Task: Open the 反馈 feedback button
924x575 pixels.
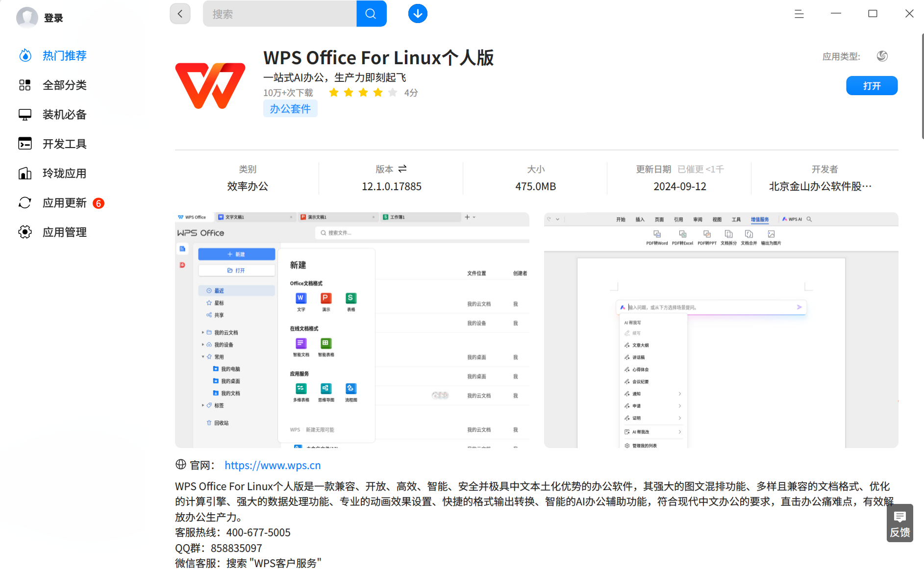Action: click(x=899, y=523)
